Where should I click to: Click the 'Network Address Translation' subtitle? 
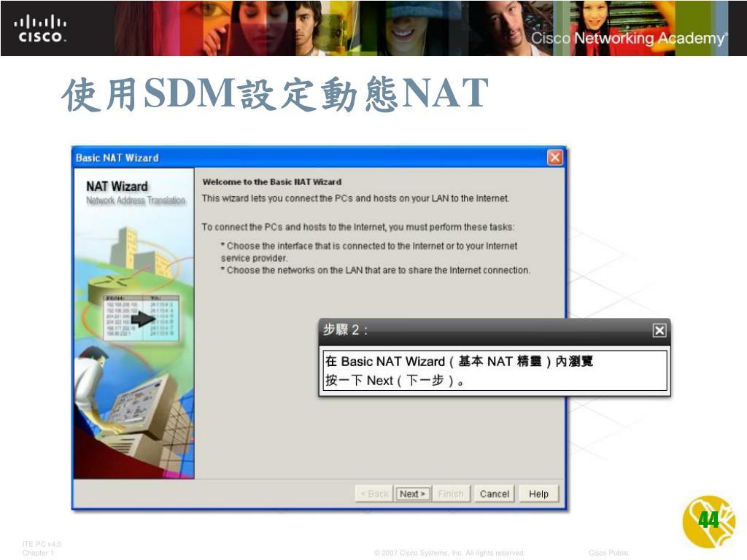136,201
